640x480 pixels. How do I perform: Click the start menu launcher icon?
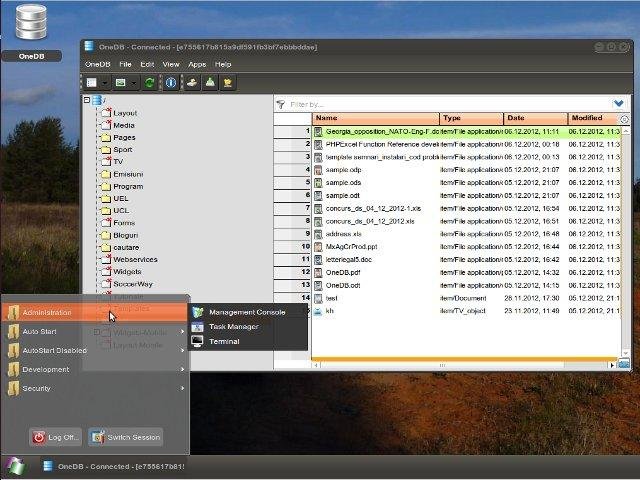(16, 466)
